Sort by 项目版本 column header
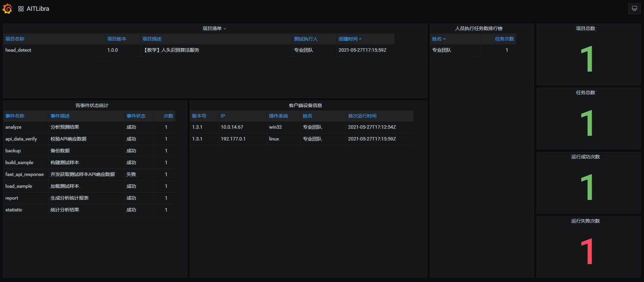This screenshot has width=644, height=282. (x=117, y=39)
